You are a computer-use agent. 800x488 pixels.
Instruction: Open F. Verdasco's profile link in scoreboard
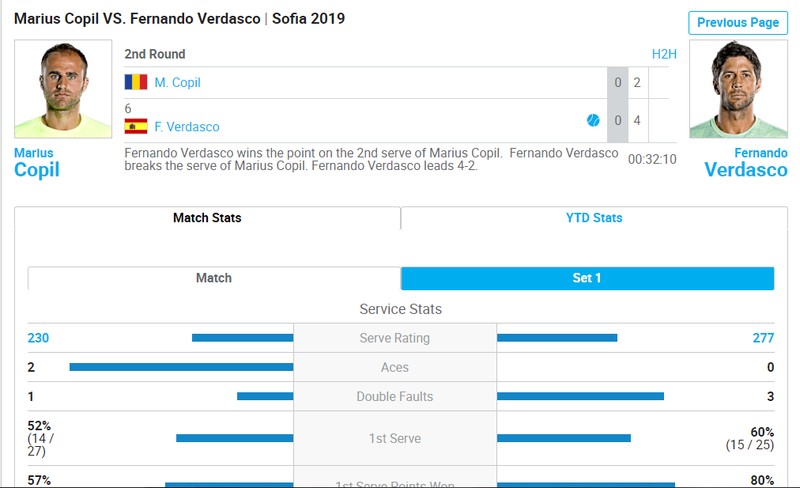(187, 127)
